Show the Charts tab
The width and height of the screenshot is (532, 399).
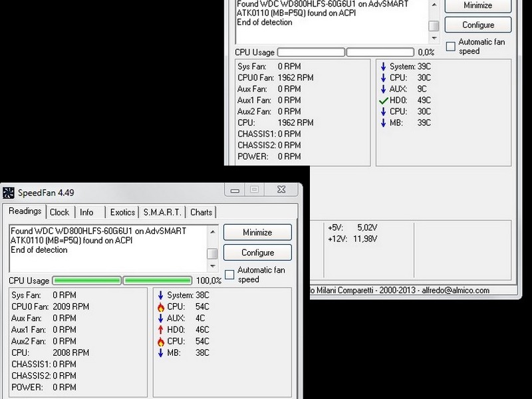click(x=201, y=212)
